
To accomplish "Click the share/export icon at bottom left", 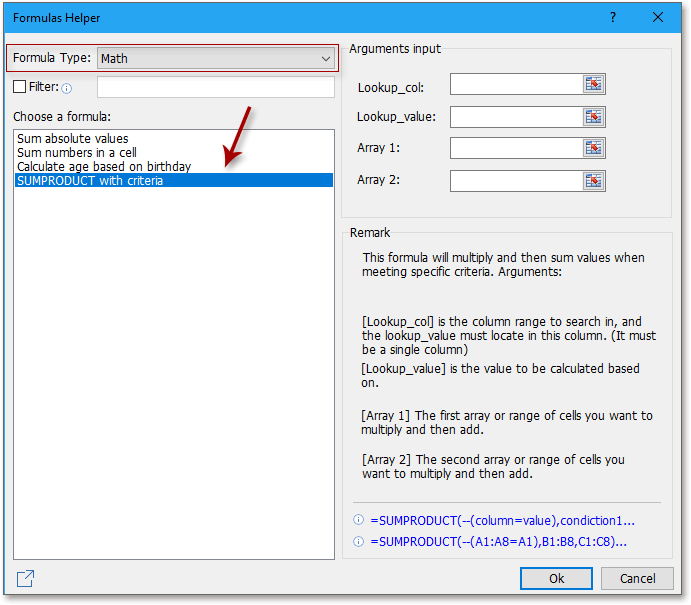I will [x=26, y=578].
